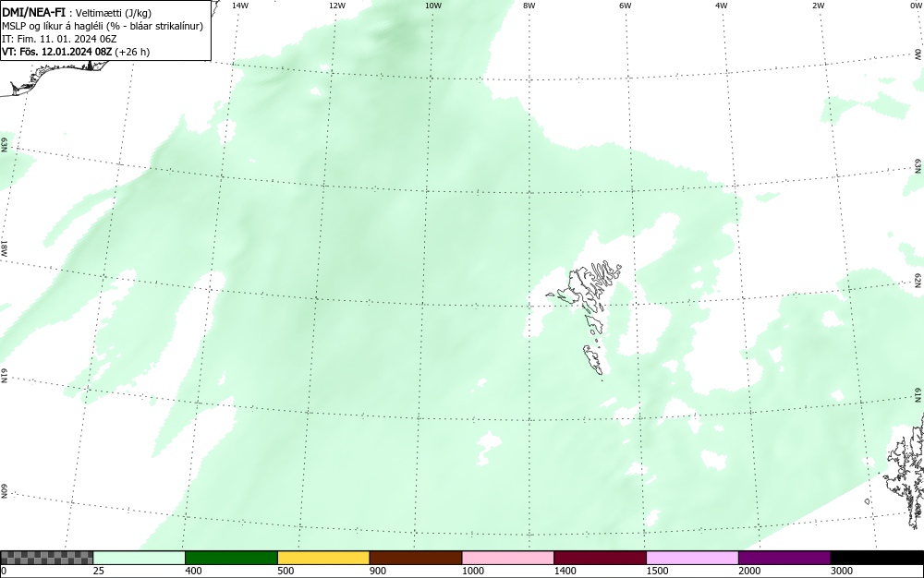Click the brown 900–1000 legend swatch
This screenshot has width=924, height=578.
[416, 558]
